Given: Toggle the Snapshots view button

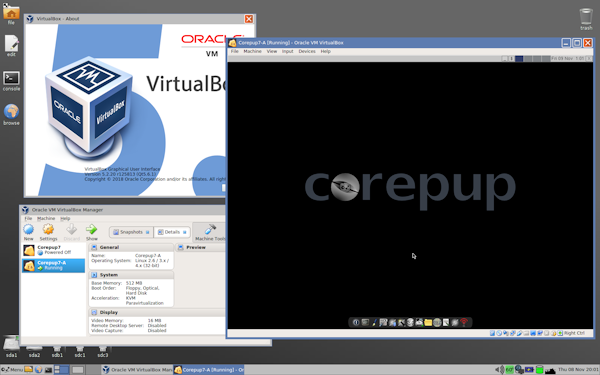Looking at the screenshot, I should [x=132, y=232].
